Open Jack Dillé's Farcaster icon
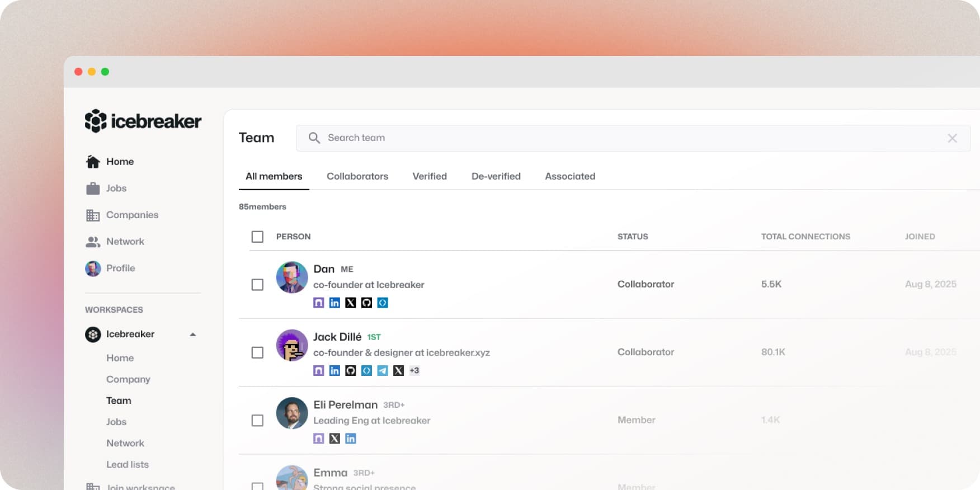Screen dimensions: 980x490 tap(319, 370)
